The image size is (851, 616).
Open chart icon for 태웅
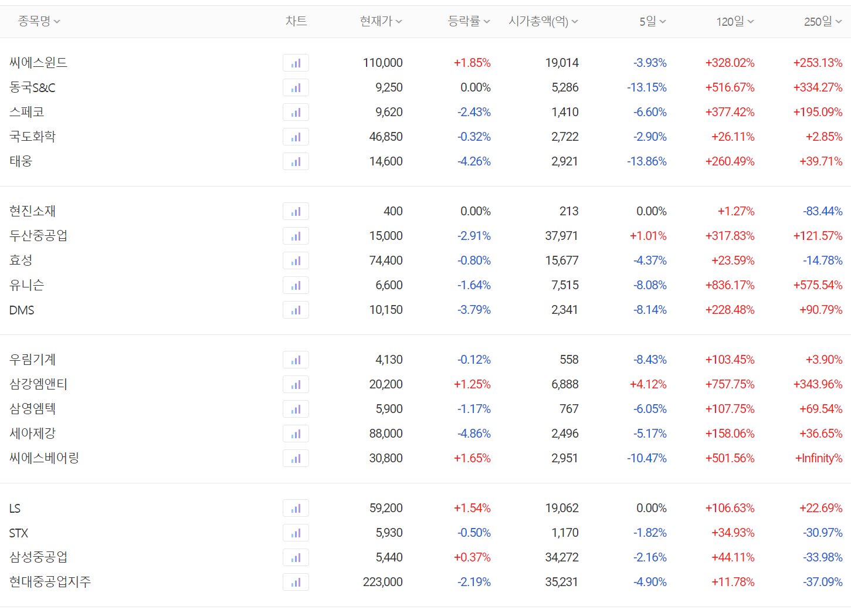(296, 161)
